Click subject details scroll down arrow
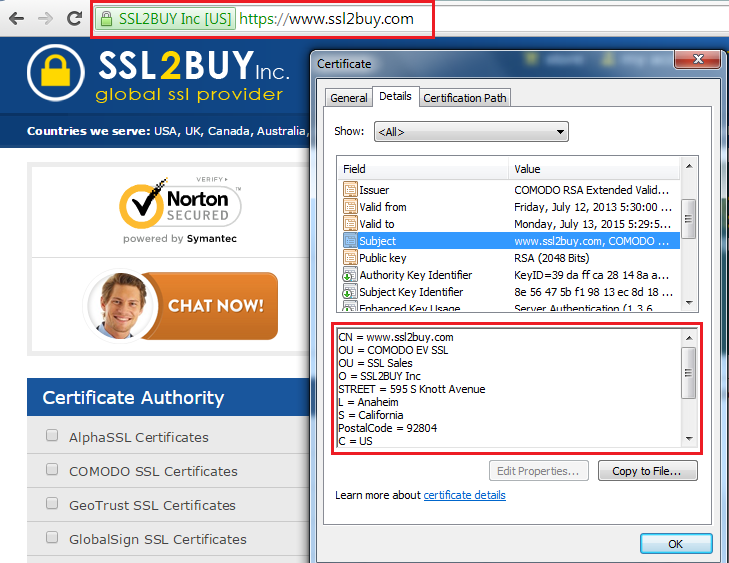This screenshot has width=729, height=563. pyautogui.click(x=689, y=438)
